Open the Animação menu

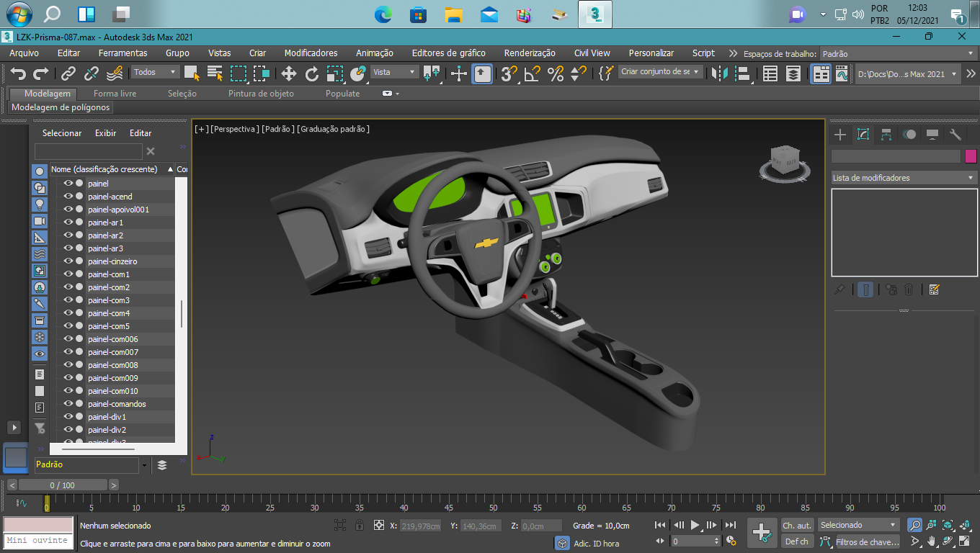375,53
